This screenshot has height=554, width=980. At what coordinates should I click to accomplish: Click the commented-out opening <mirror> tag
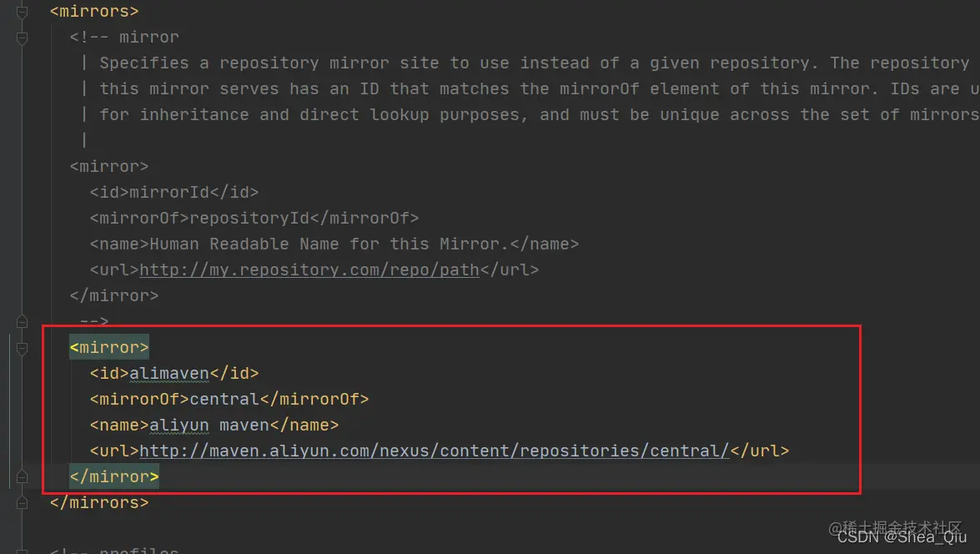[x=109, y=166]
